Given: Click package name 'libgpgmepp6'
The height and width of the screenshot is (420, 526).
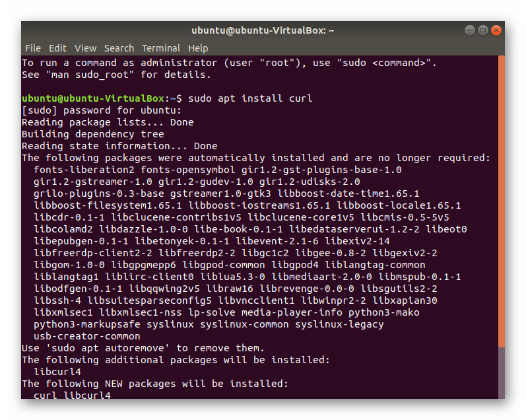Looking at the screenshot, I should (x=144, y=265).
